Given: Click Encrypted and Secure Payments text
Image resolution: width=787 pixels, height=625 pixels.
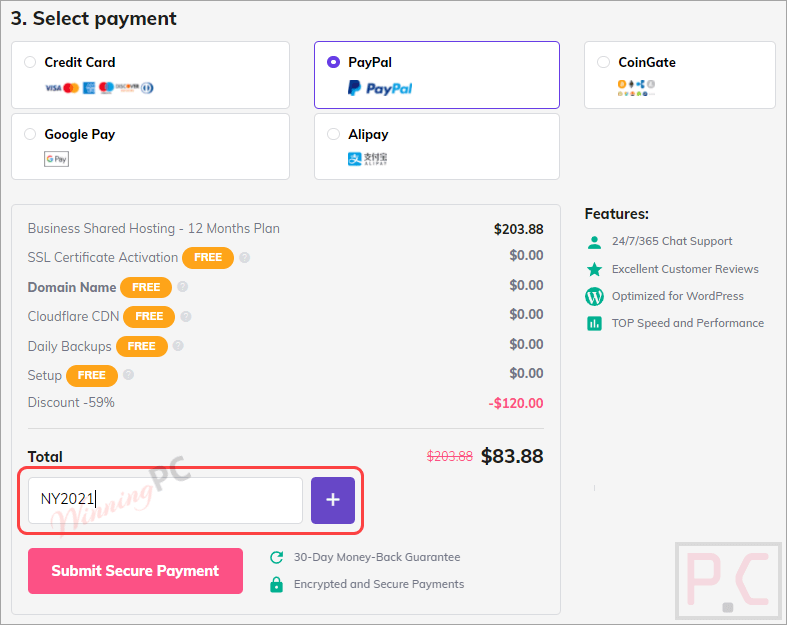Looking at the screenshot, I should [379, 584].
